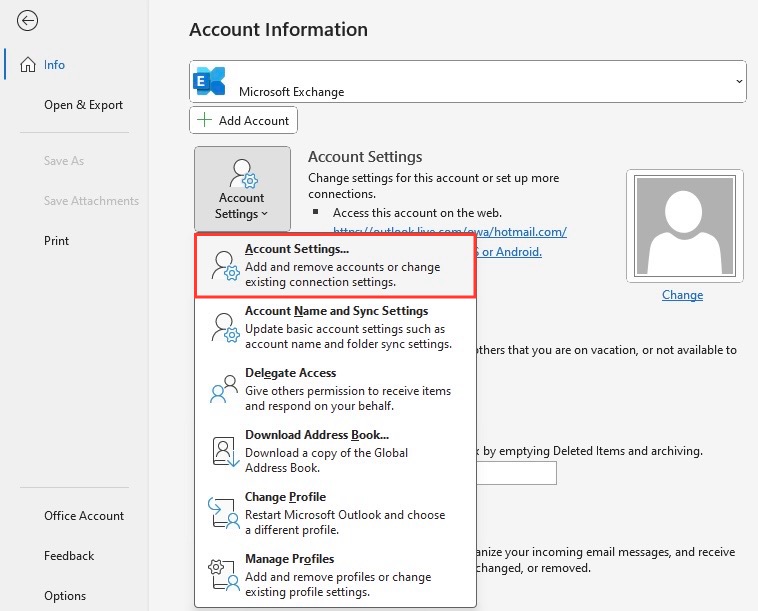Open the Account Settings dropdown button
758x611 pixels.
pos(242,189)
